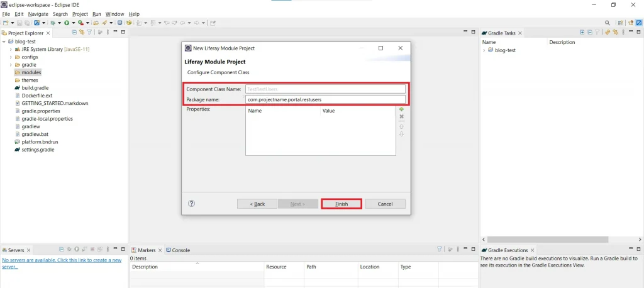Maximize the Project Explorer view panel
Viewport: 644px width, 288px height.
tap(123, 32)
